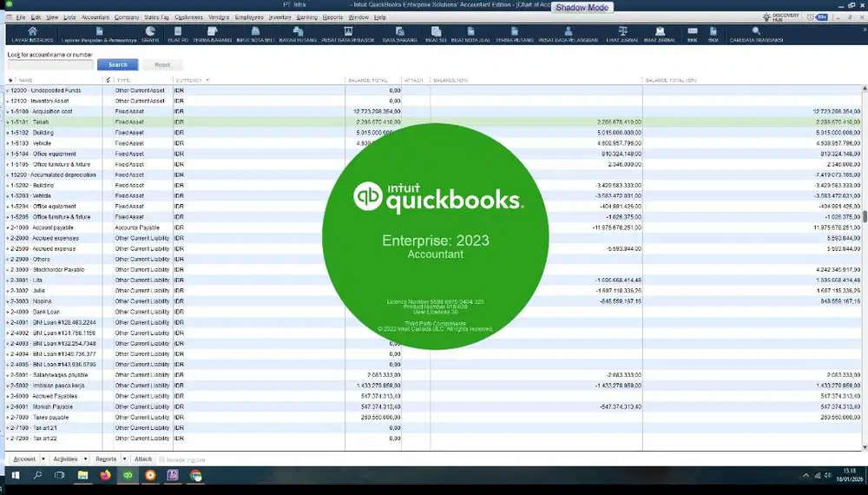Click the Reset button
The image size is (868, 495).
pos(162,65)
